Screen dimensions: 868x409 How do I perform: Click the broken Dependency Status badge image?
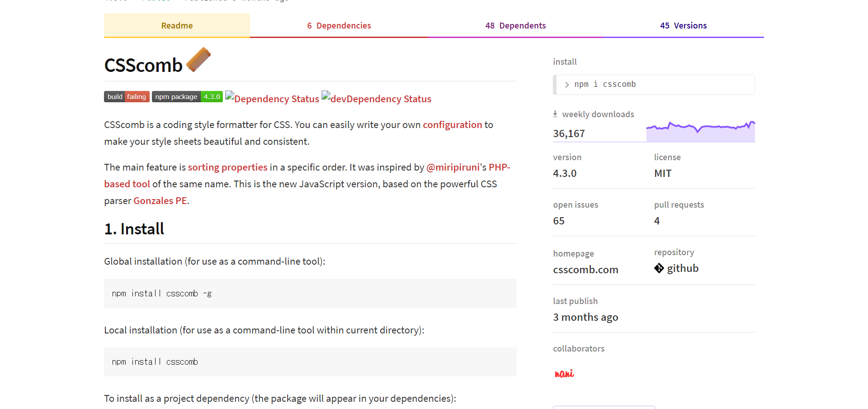coord(272,98)
